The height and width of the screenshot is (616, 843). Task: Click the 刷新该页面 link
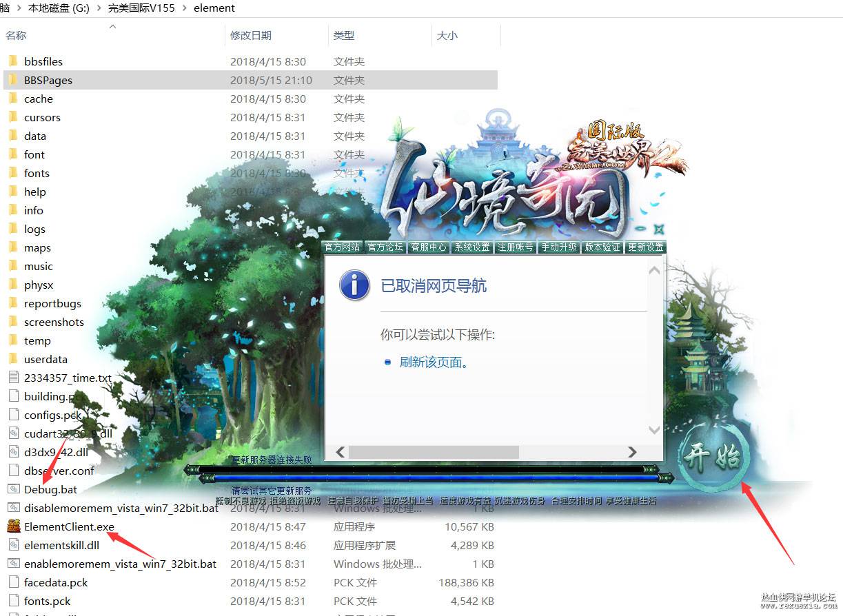pyautogui.click(x=434, y=362)
